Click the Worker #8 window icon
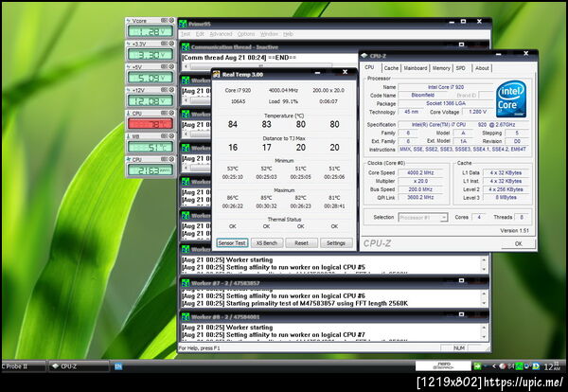 186,316
